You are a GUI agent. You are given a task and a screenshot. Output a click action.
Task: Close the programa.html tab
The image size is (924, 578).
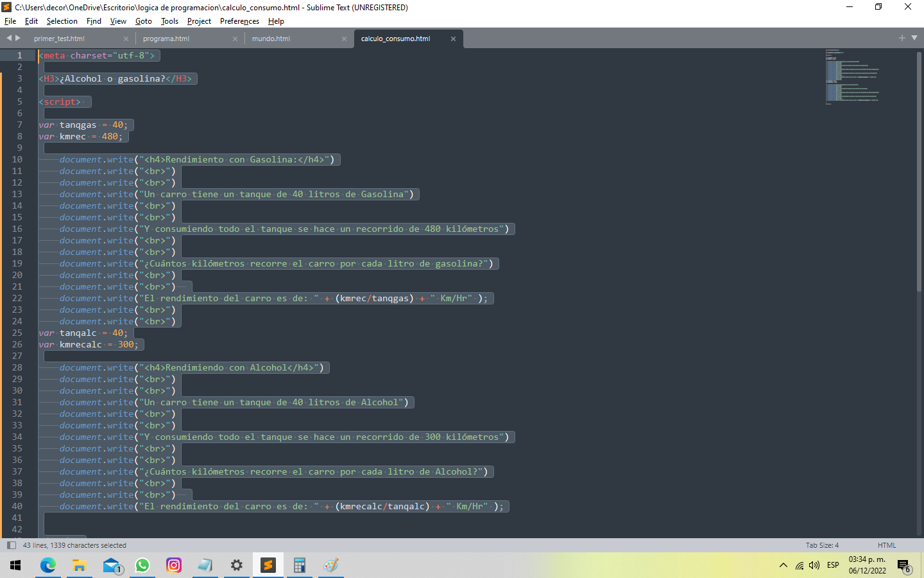[x=235, y=39]
